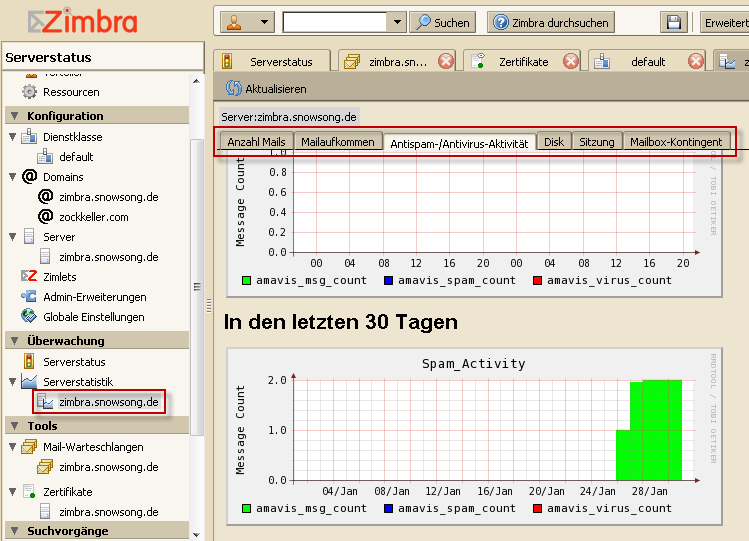The image size is (749, 541).
Task: Collapse the Überwachung section
Action: (x=14, y=340)
